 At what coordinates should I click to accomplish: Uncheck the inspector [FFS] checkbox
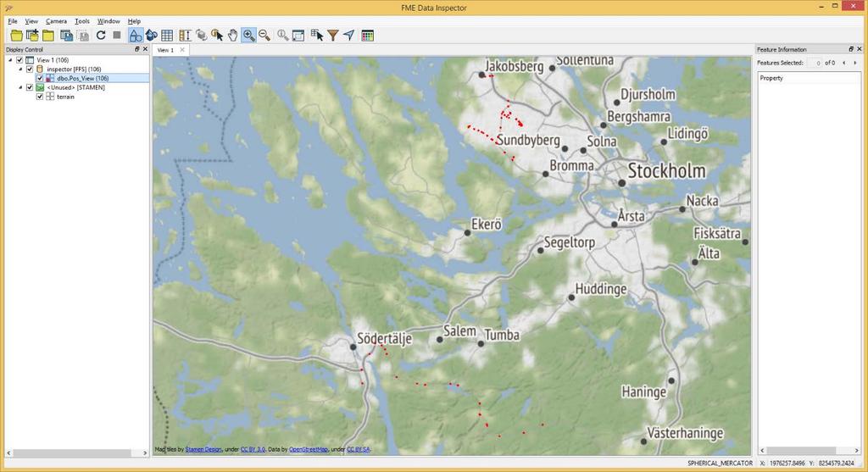(x=30, y=69)
